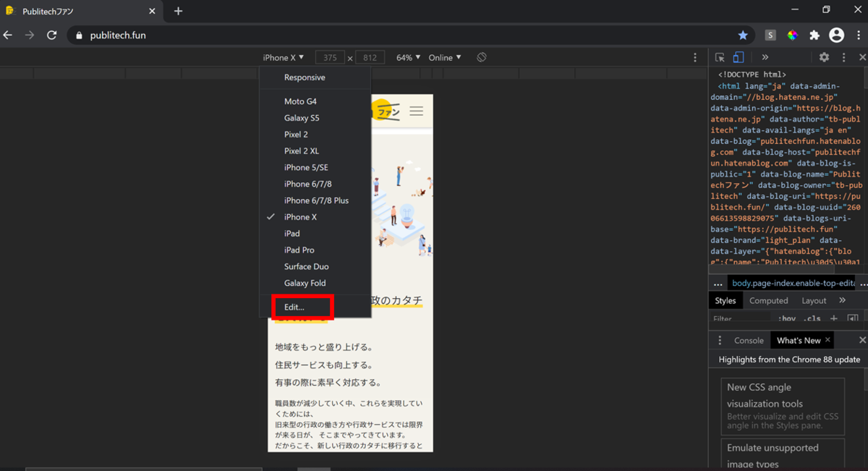The height and width of the screenshot is (471, 868).
Task: Open the iPhone X device dropdown
Action: point(283,57)
